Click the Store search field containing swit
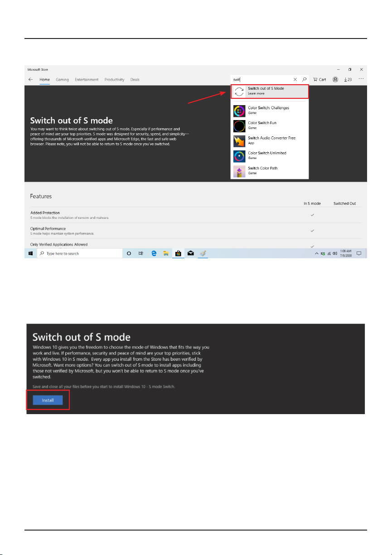392x555 pixels. [x=261, y=79]
